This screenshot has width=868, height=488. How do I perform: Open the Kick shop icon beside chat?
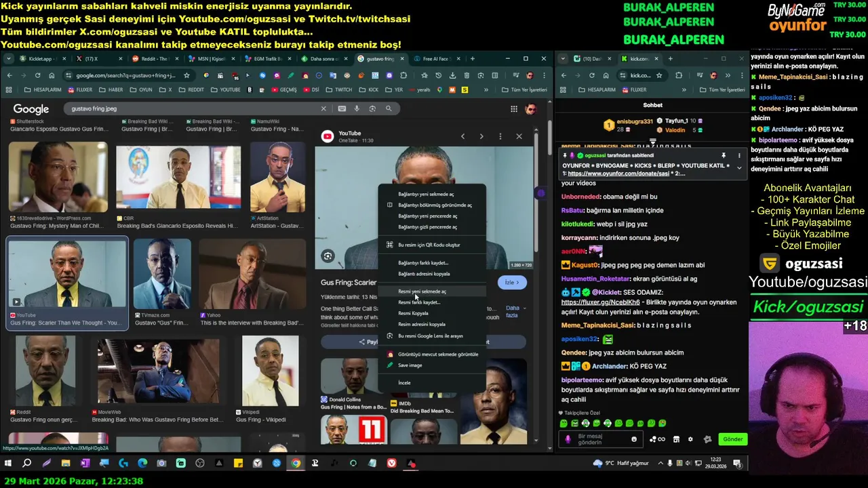click(x=675, y=439)
